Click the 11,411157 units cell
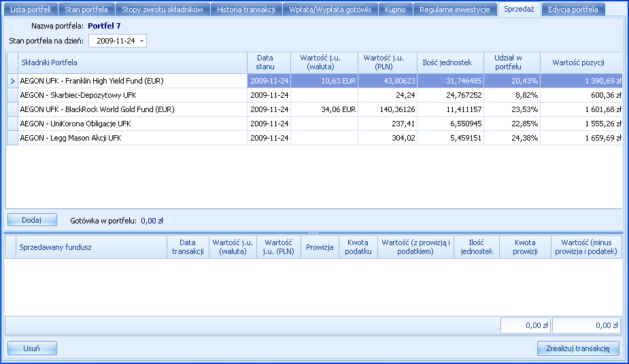This screenshot has width=629, height=364. (450, 109)
